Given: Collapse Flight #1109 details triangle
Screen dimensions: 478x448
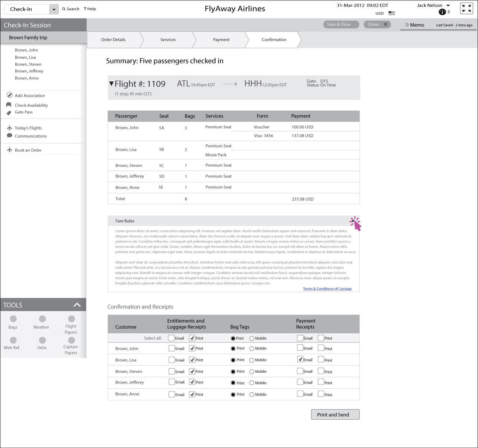Looking at the screenshot, I should [x=111, y=84].
